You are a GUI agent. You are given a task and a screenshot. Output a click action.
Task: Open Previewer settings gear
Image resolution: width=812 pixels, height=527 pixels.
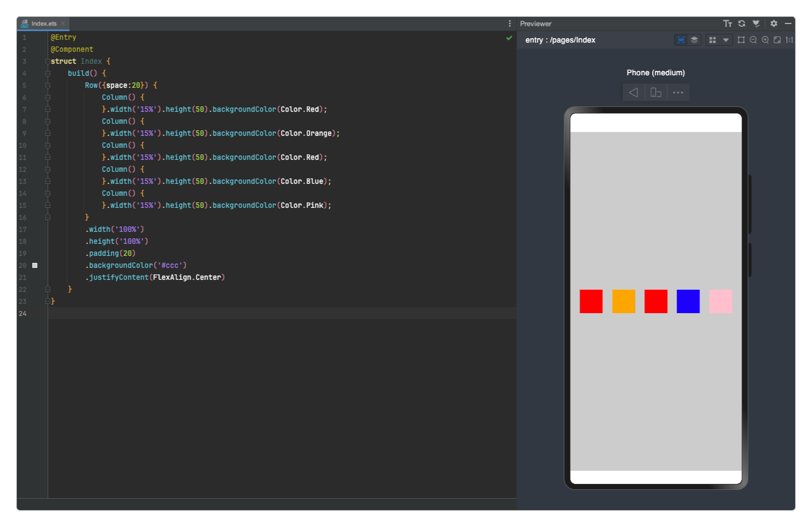click(x=774, y=23)
